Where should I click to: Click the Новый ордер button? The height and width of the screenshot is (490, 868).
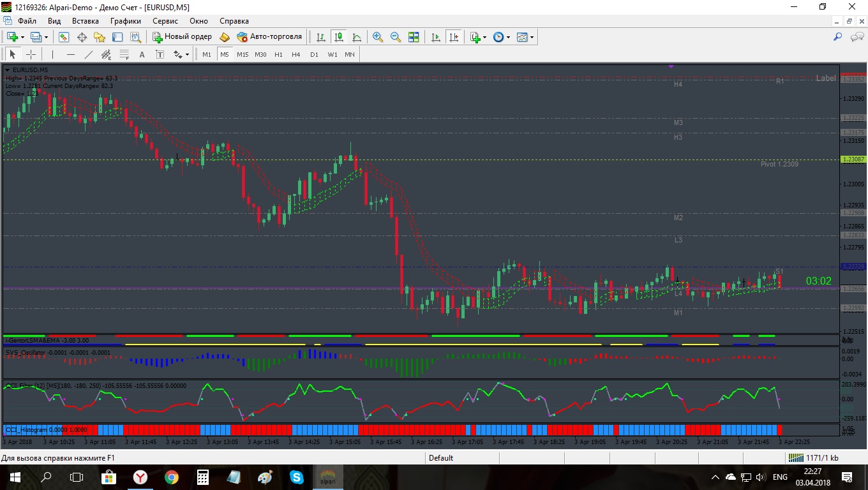[182, 37]
